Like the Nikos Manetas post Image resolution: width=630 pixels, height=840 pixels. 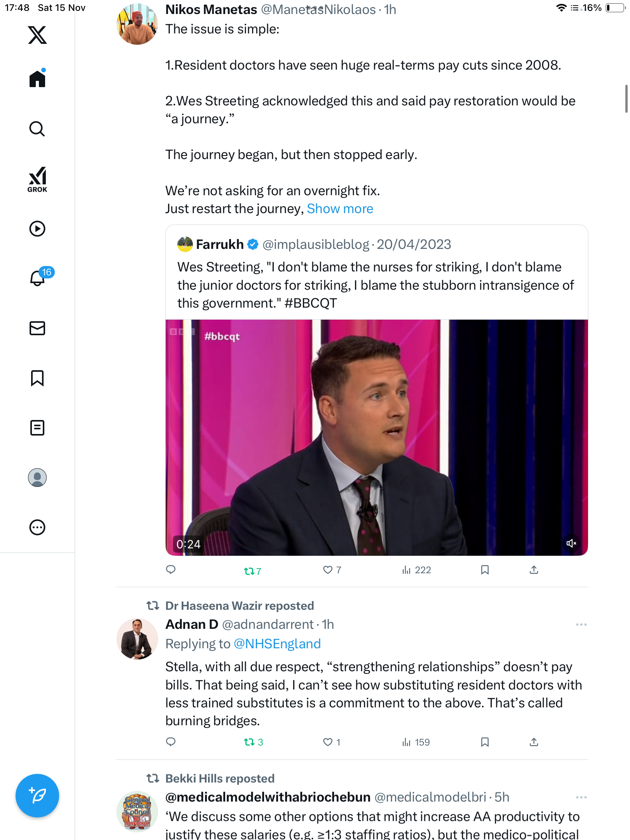(328, 570)
